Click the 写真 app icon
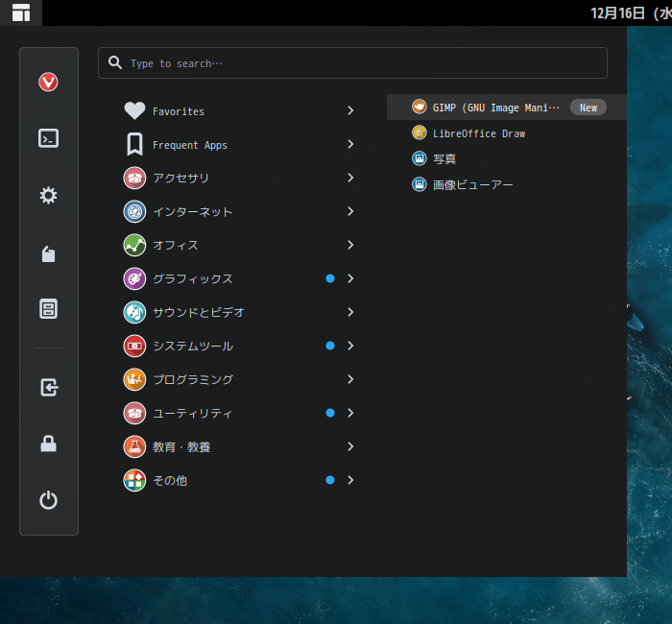The width and height of the screenshot is (672, 624). click(x=420, y=158)
